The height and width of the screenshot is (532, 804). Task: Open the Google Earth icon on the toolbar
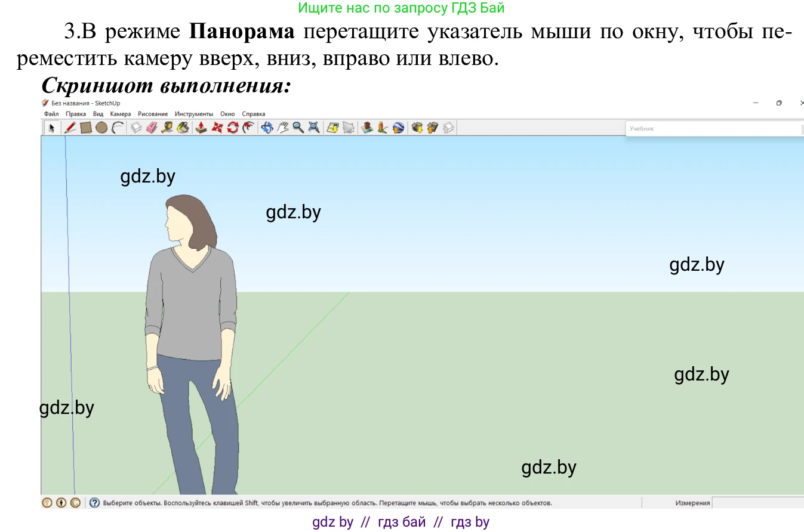398,128
